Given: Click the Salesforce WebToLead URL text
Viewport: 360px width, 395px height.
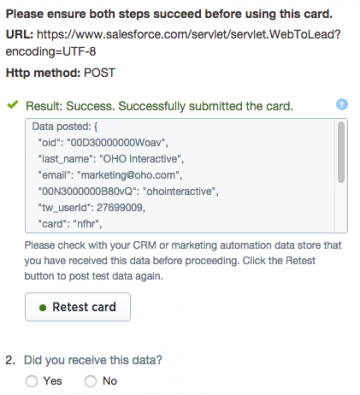Looking at the screenshot, I should coord(173,43).
